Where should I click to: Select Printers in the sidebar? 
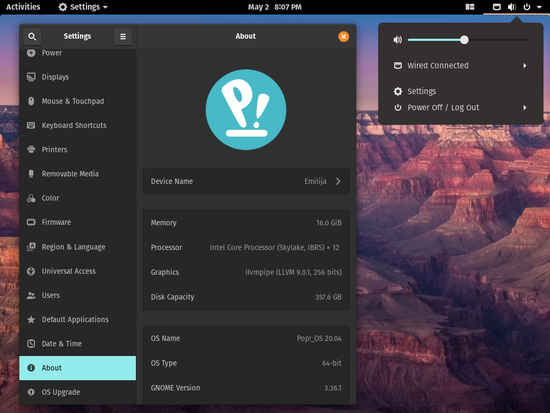pyautogui.click(x=78, y=149)
